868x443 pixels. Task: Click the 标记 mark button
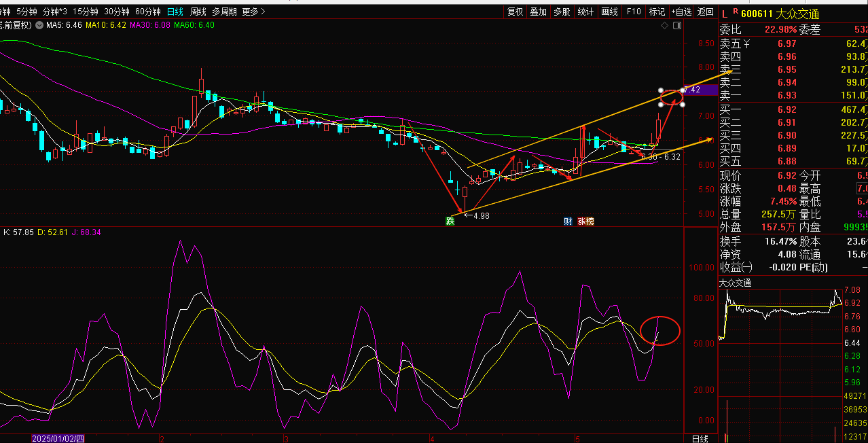tap(657, 12)
